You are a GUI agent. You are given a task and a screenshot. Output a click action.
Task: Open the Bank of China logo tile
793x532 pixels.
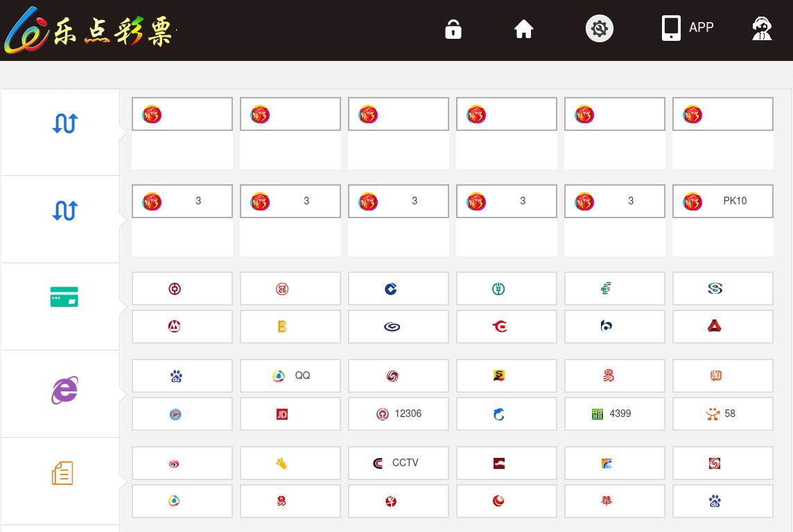182,288
